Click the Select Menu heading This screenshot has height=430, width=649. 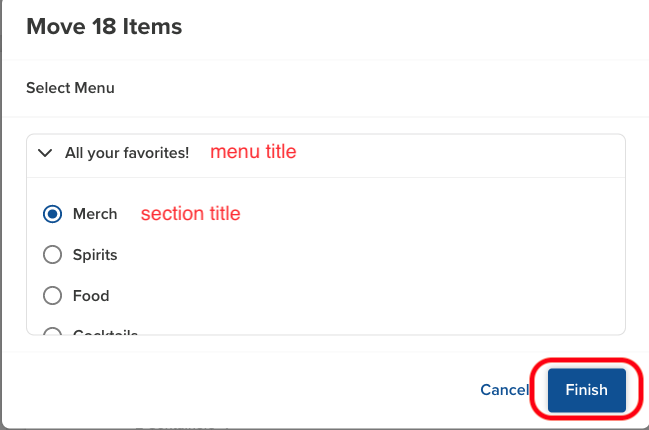(70, 88)
